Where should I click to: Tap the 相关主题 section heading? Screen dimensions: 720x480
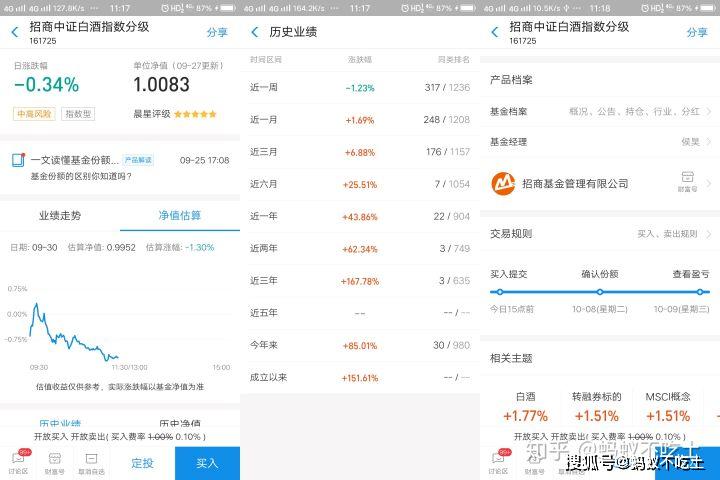click(511, 358)
